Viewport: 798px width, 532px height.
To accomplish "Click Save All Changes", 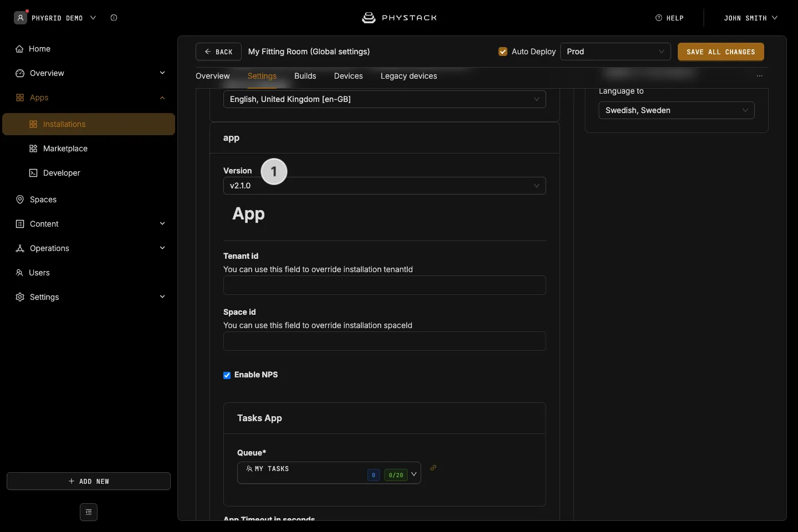I will click(x=721, y=52).
